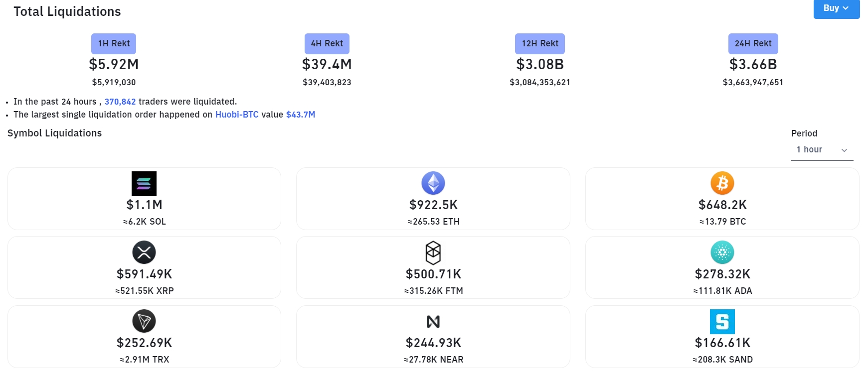Click the $252.69K TRX liquidation amount
The width and height of the screenshot is (868, 377).
click(x=144, y=343)
